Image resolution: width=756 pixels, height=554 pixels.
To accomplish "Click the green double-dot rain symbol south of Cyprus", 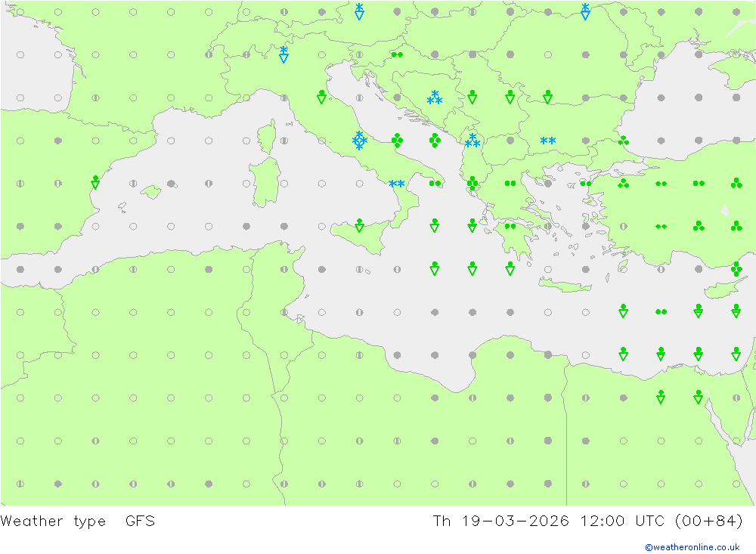I will point(661,312).
